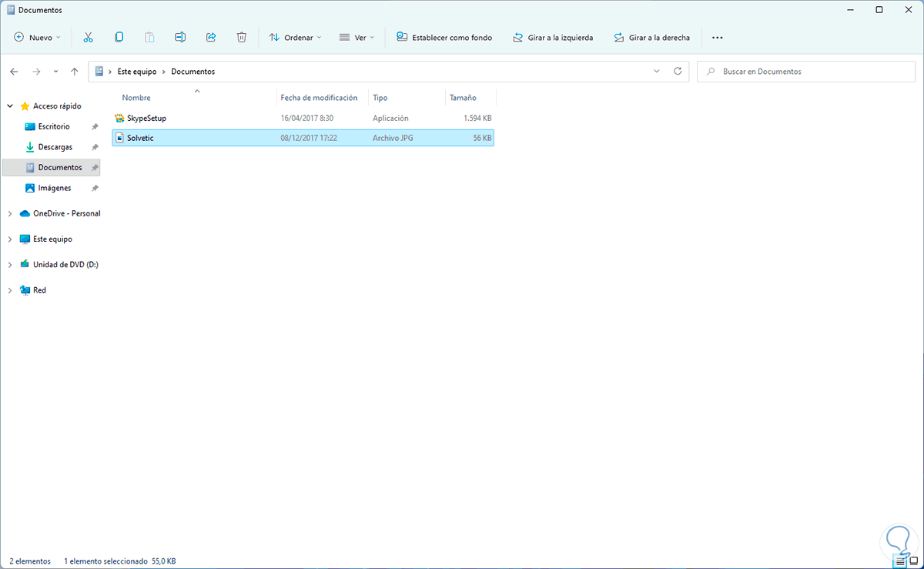Click the pin icon next to Documentos
The height and width of the screenshot is (569, 924).
pos(95,167)
